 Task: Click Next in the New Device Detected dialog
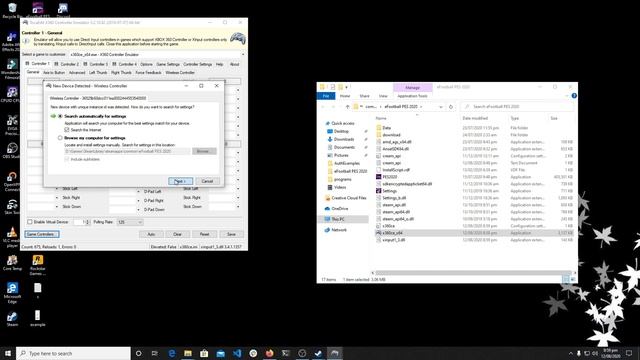pyautogui.click(x=180, y=181)
